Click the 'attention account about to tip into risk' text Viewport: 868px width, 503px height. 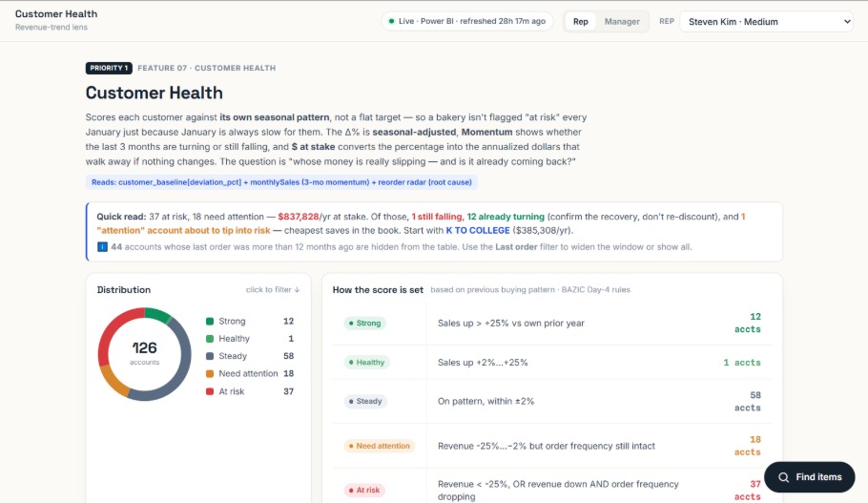183,230
